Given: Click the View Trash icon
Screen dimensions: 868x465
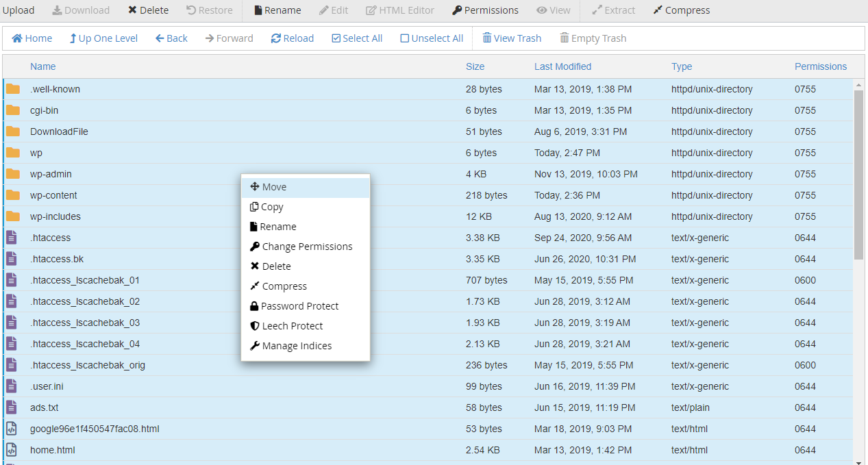Looking at the screenshot, I should 512,38.
